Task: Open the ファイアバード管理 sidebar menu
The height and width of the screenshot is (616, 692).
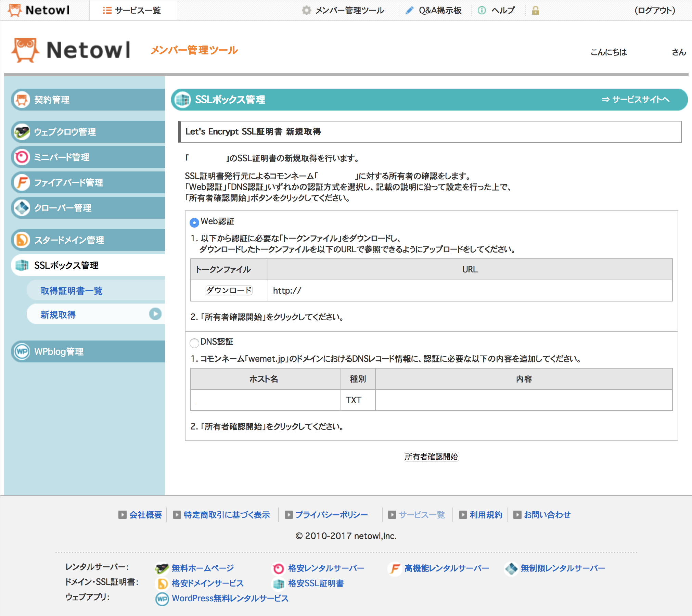Action: [x=88, y=182]
